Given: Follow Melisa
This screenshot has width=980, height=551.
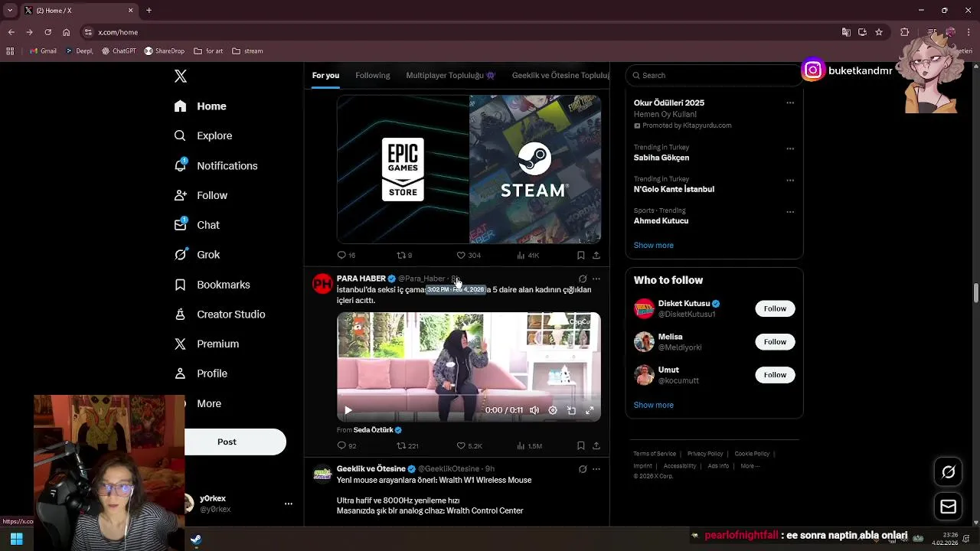Looking at the screenshot, I should point(775,341).
